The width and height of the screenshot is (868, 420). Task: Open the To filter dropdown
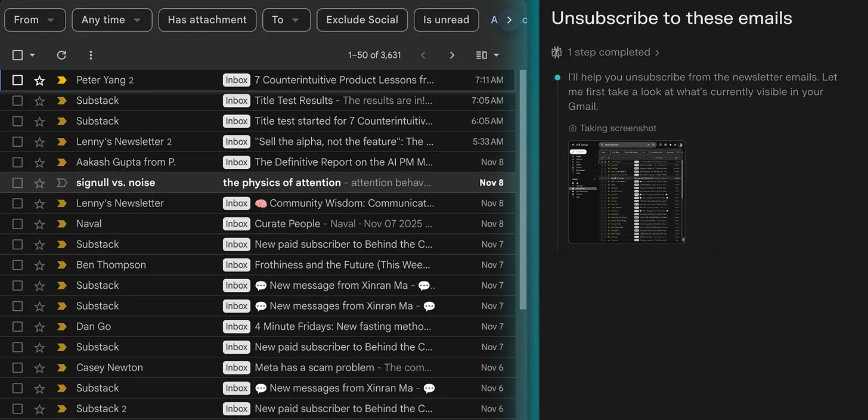coord(286,20)
